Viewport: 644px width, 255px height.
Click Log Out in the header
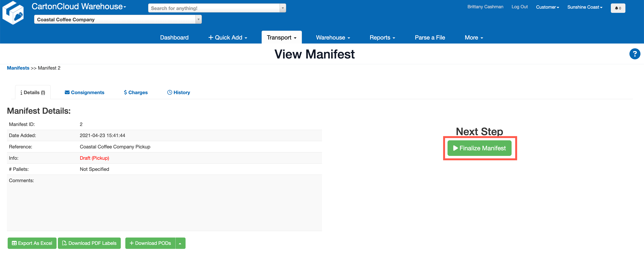pos(520,7)
